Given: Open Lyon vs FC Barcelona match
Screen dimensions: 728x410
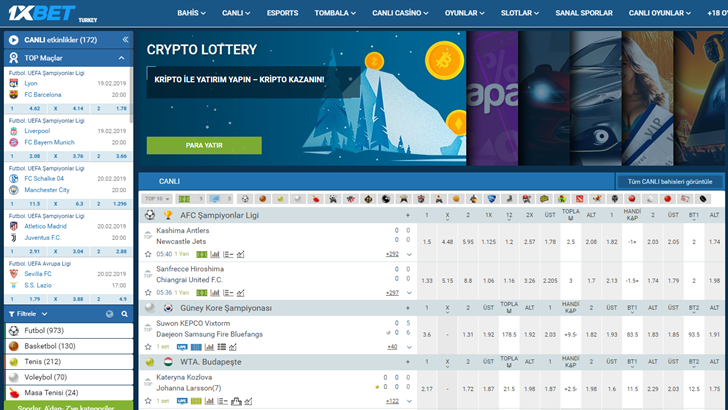Looking at the screenshot, I should pyautogui.click(x=68, y=89).
